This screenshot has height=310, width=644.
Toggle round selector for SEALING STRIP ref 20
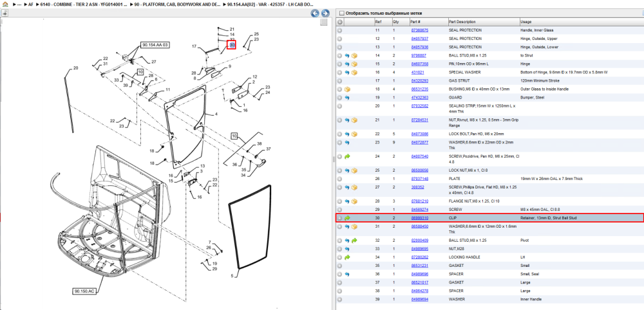tap(339, 105)
